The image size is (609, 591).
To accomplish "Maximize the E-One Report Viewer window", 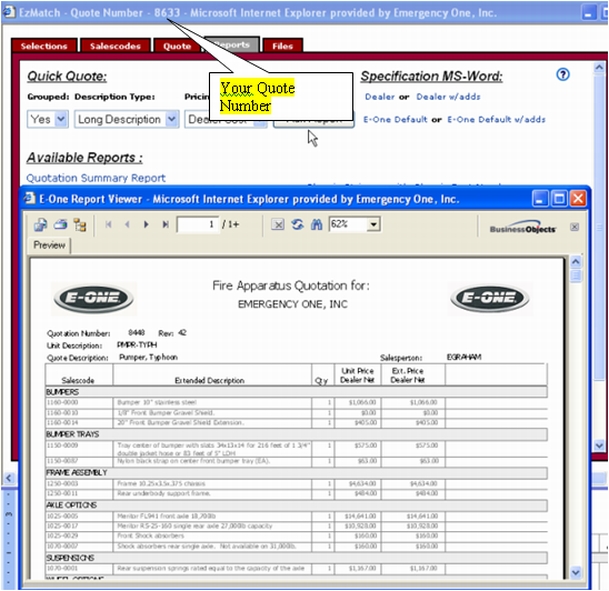I will pos(559,199).
